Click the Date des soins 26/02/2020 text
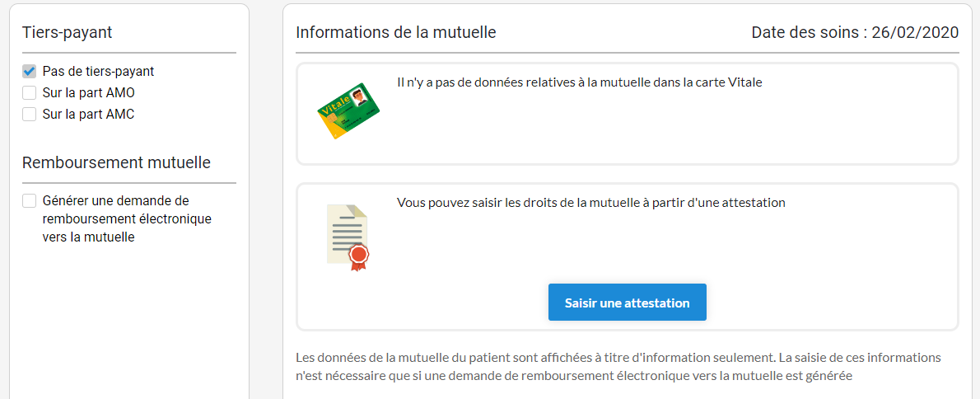 pos(855,33)
